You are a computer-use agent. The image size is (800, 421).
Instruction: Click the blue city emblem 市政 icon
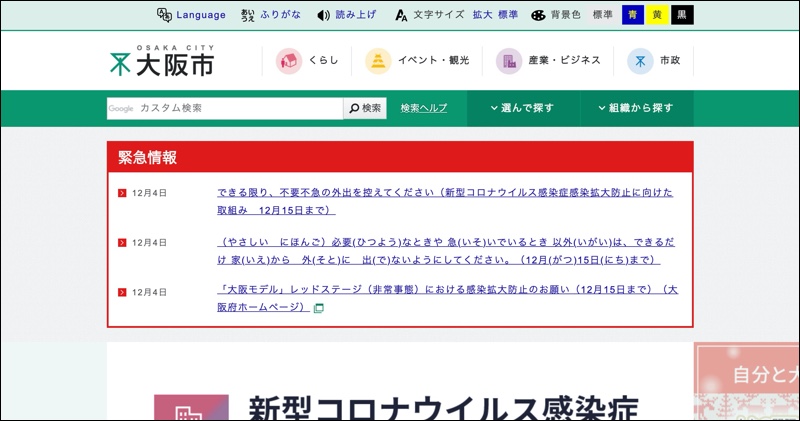click(x=640, y=61)
